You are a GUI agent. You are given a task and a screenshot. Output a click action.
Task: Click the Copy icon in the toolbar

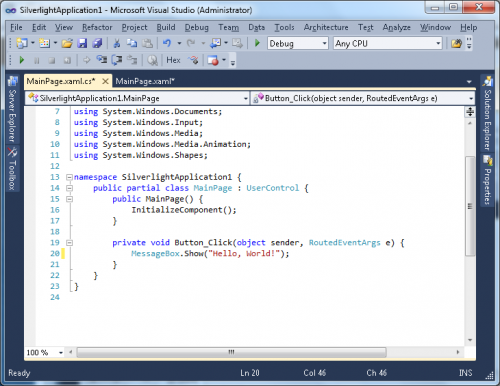click(132, 43)
